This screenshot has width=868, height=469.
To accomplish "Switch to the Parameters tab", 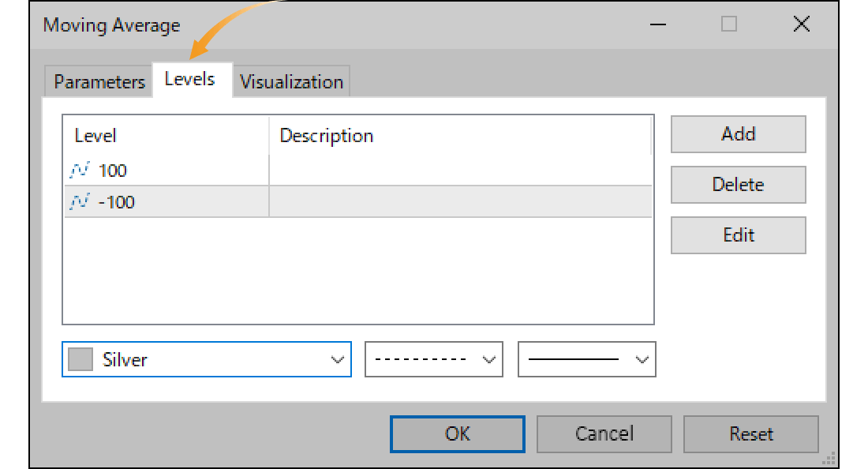I will pyautogui.click(x=99, y=82).
